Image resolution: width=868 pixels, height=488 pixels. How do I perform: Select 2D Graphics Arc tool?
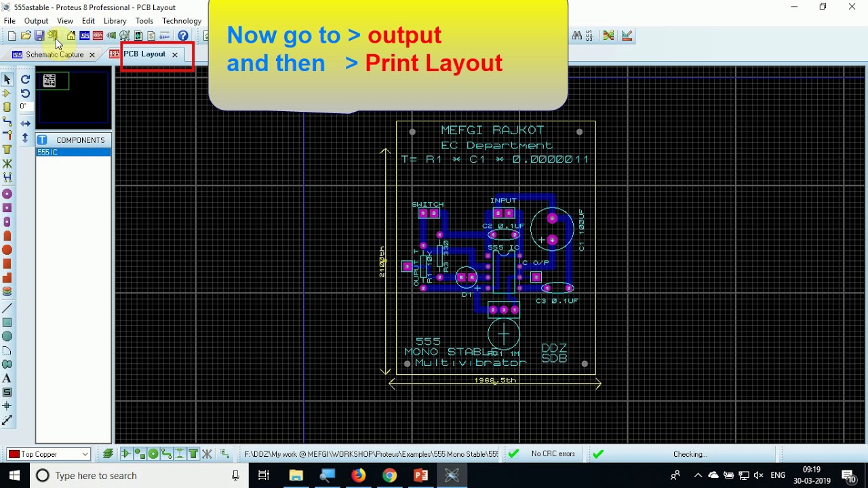[7, 350]
